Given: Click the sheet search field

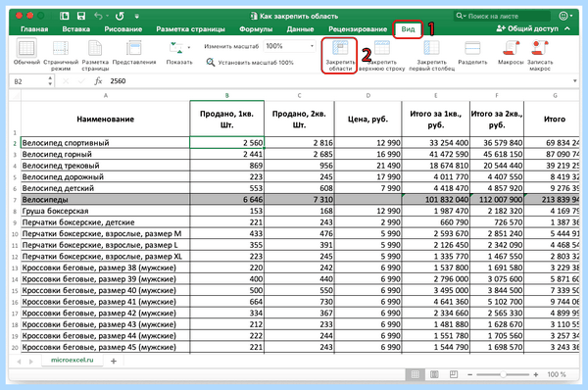Looking at the screenshot, I should click(502, 16).
